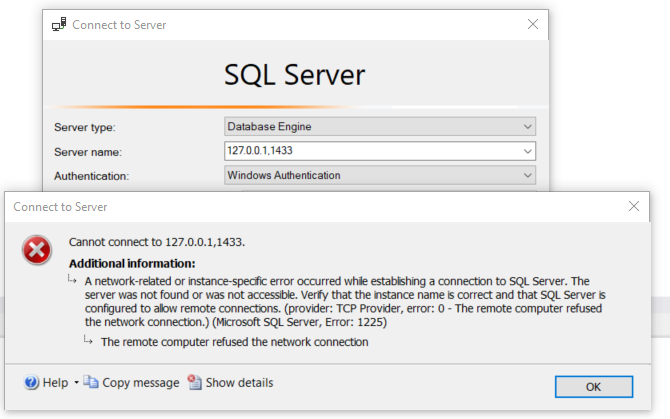Click Show details text

(239, 383)
